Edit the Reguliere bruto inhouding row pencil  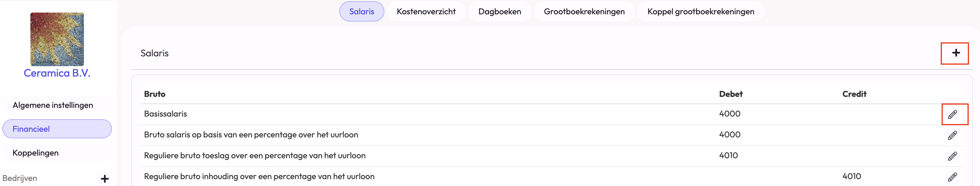[952, 177]
